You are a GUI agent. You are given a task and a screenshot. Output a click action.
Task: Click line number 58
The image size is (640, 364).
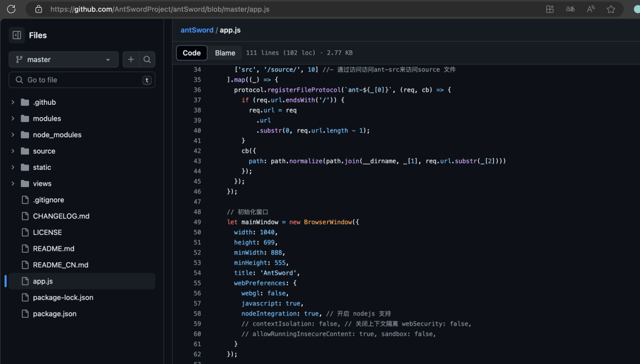197,314
